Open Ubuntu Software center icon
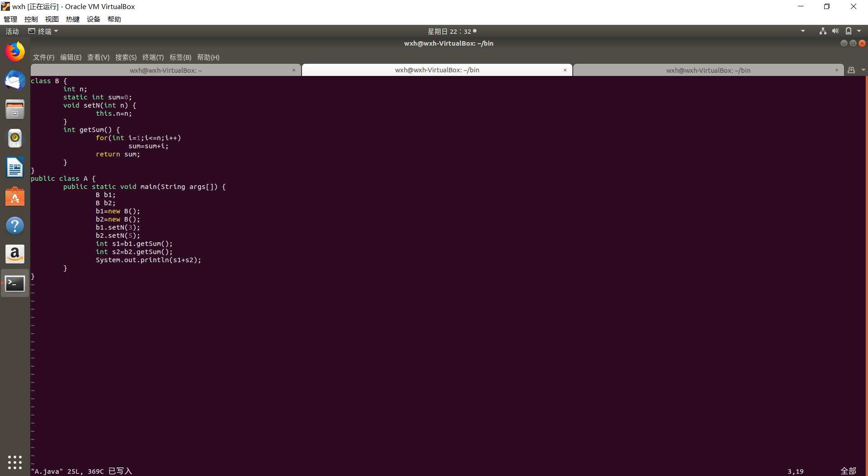This screenshot has height=476, width=868. [15, 196]
